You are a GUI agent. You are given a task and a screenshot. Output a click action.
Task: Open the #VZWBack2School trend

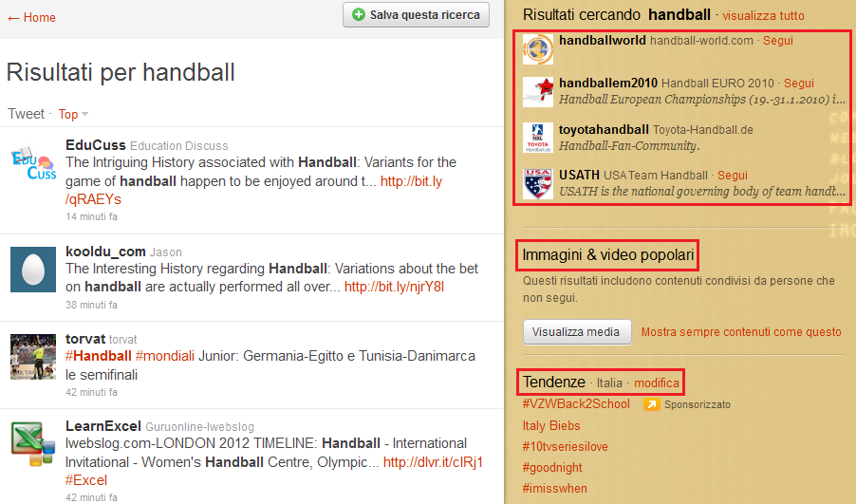(576, 404)
